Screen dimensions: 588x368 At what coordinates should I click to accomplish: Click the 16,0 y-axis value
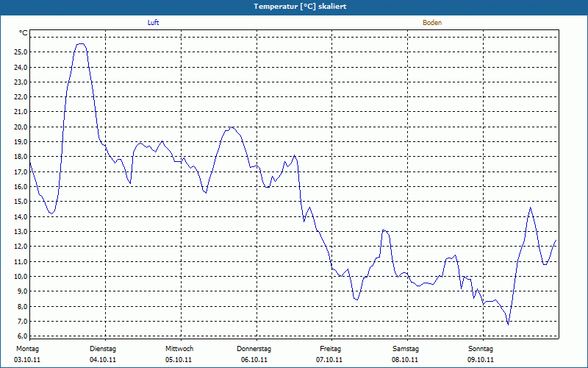[21, 187]
